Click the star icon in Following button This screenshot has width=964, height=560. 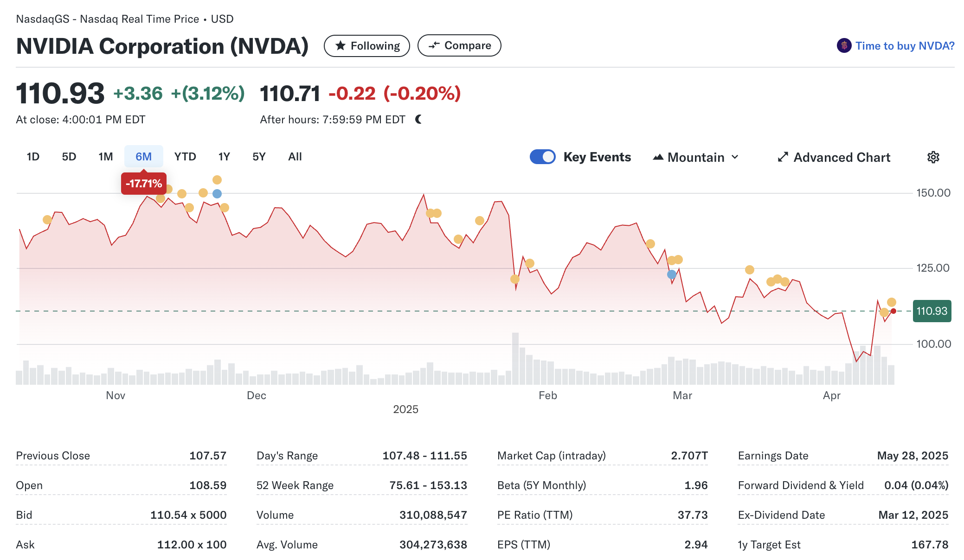pos(341,45)
